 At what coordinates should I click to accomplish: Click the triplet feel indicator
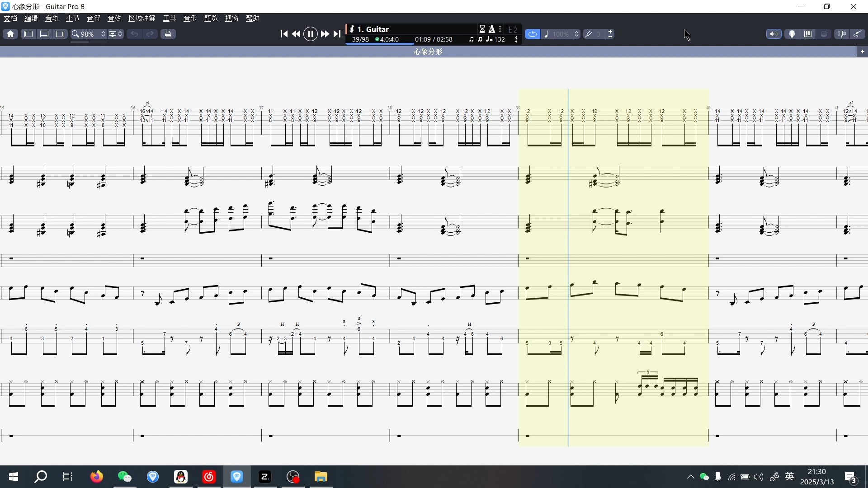[476, 39]
